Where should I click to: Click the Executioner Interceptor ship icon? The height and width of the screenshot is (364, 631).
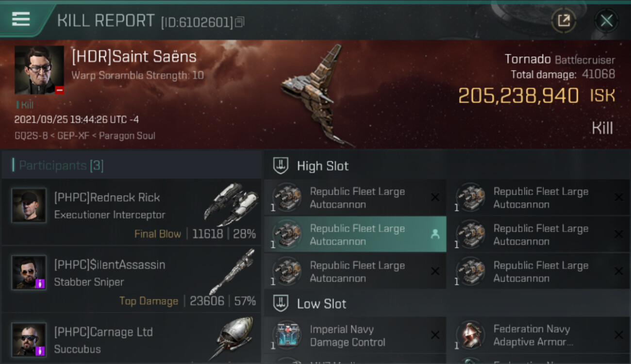(231, 204)
